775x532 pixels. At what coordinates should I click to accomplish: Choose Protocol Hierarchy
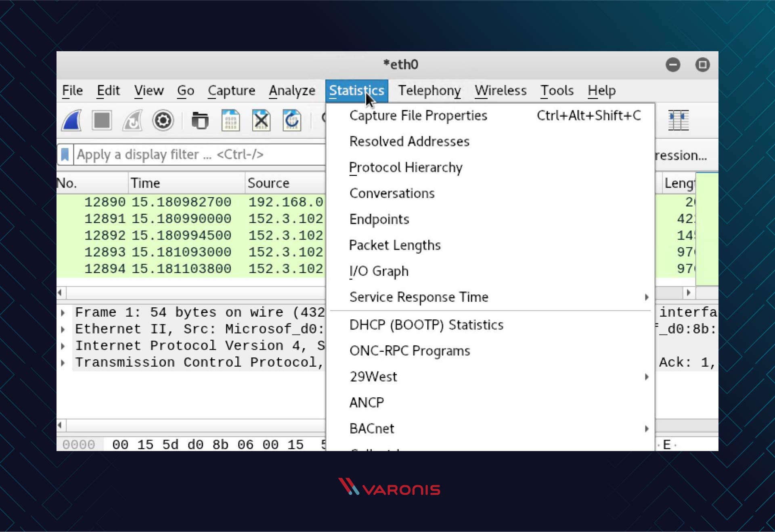pos(490,167)
